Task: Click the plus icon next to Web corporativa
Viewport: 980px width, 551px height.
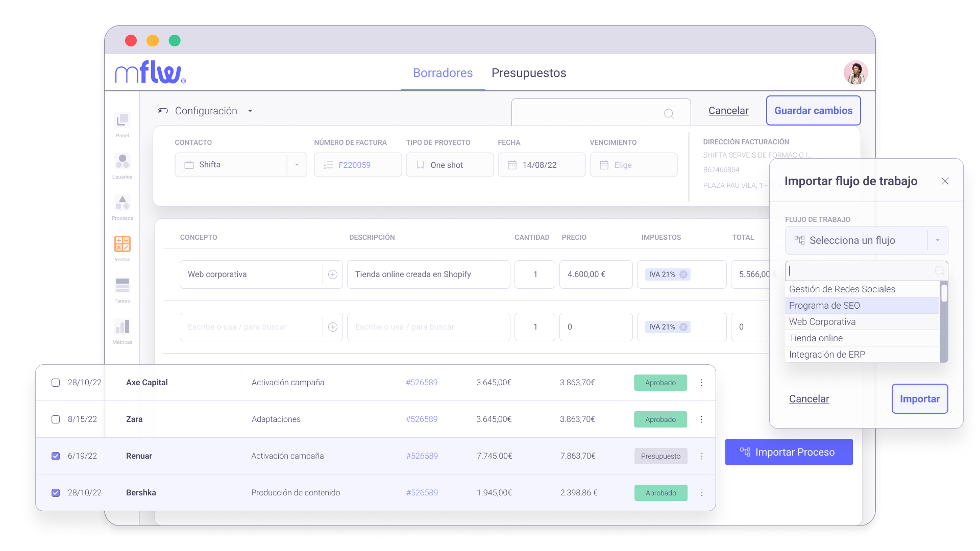Action: tap(333, 274)
